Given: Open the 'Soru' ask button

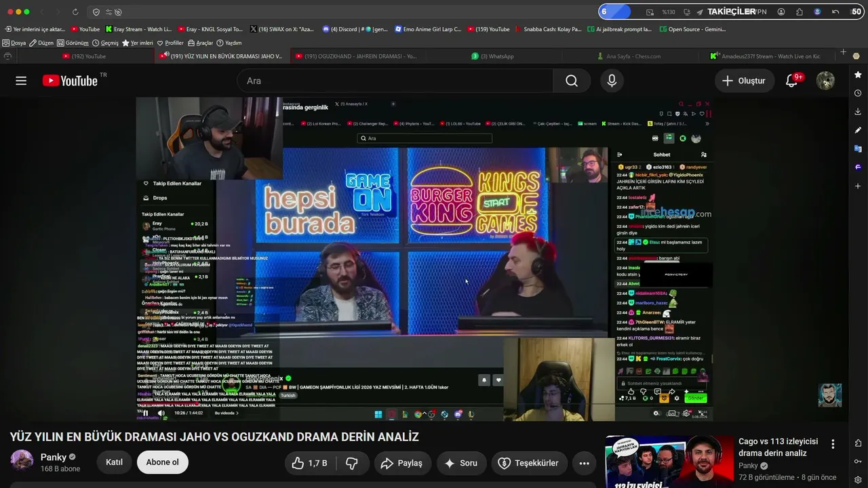Looking at the screenshot, I should tap(461, 463).
